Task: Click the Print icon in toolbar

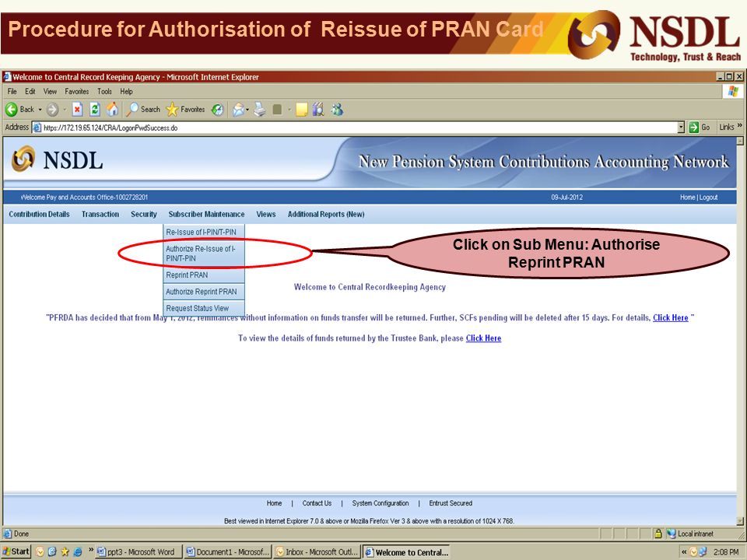Action: coord(260,110)
